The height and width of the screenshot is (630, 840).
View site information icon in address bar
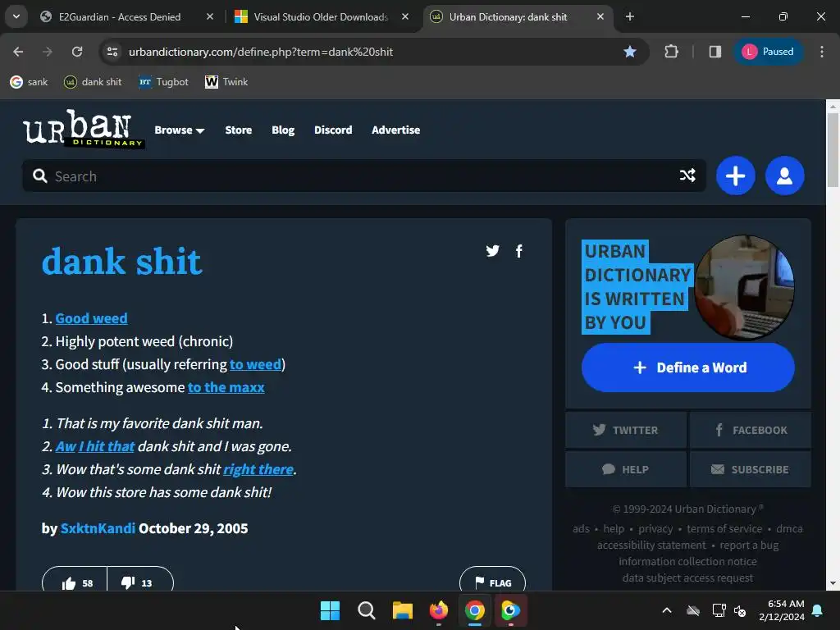pyautogui.click(x=112, y=52)
